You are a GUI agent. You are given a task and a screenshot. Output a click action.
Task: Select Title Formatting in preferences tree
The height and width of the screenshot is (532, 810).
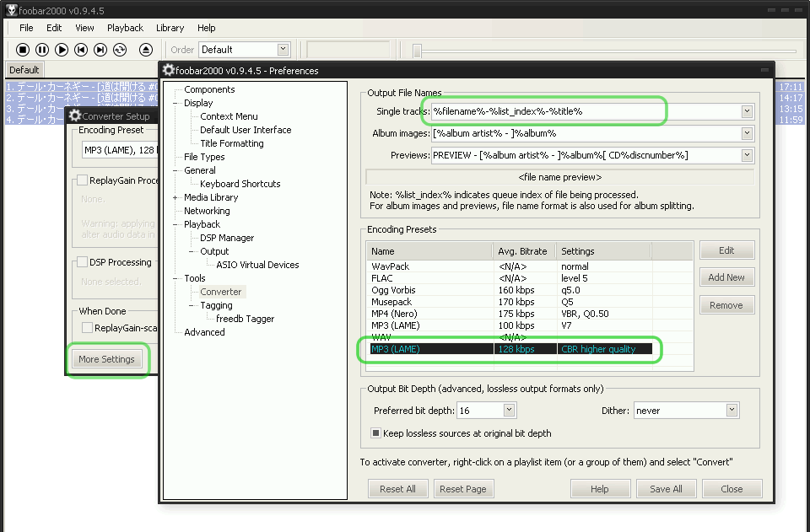coord(232,143)
